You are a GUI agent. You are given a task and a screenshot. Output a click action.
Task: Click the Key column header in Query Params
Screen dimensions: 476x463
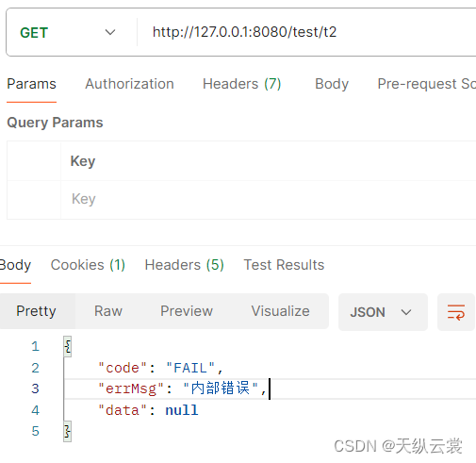point(83,161)
